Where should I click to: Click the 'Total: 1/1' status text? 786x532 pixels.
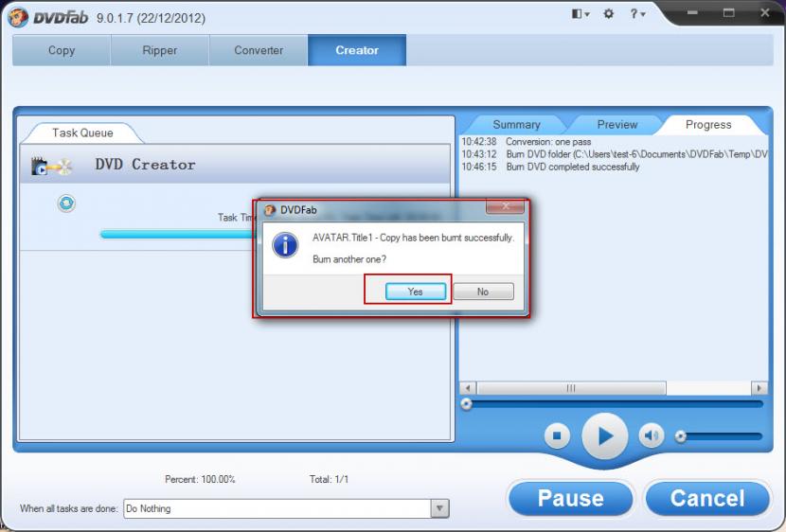point(329,479)
